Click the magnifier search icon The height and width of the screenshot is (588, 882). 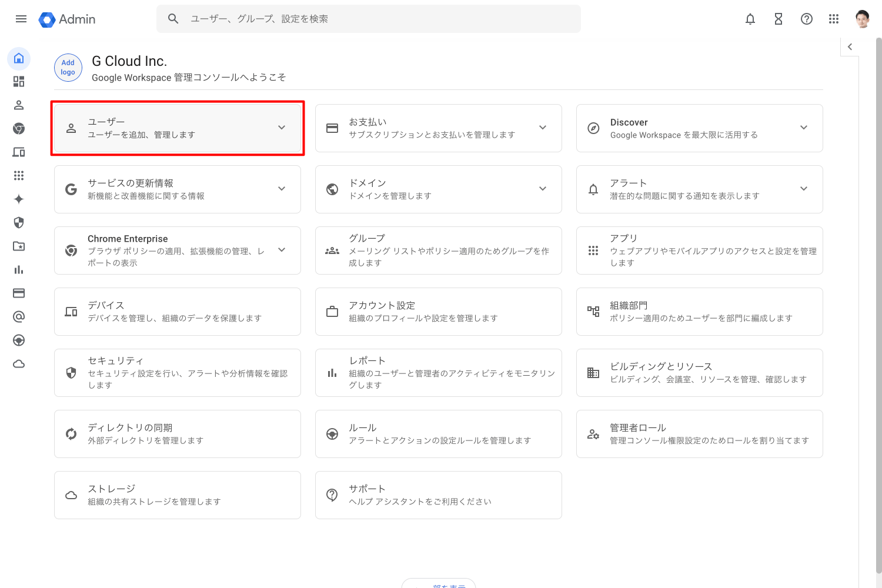coord(173,19)
